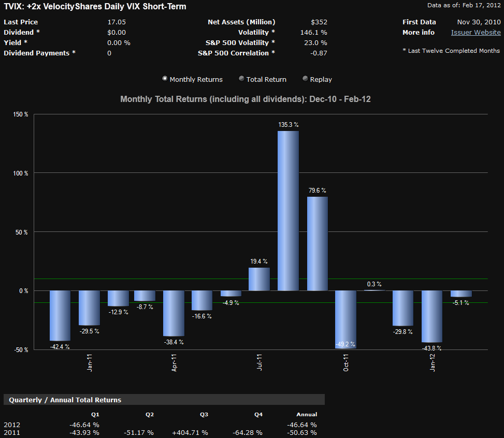Click the 100 % y-axis label
504x438 pixels.
pyautogui.click(x=21, y=173)
